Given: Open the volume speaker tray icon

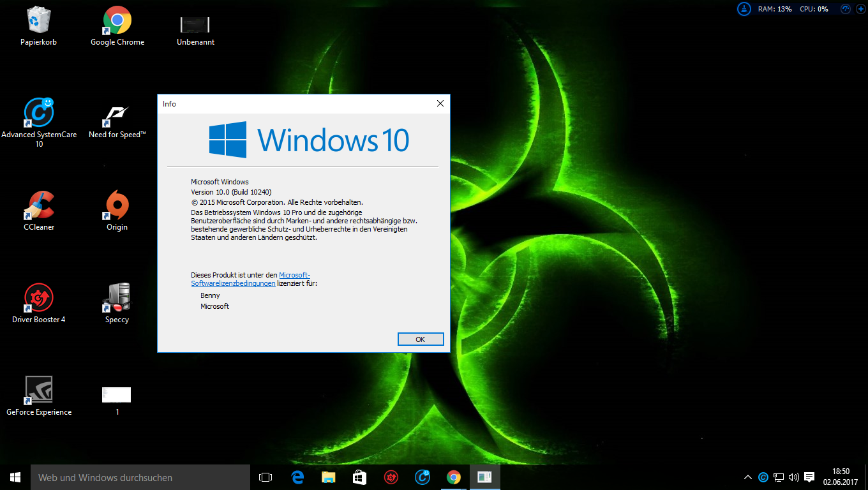Looking at the screenshot, I should pyautogui.click(x=794, y=477).
